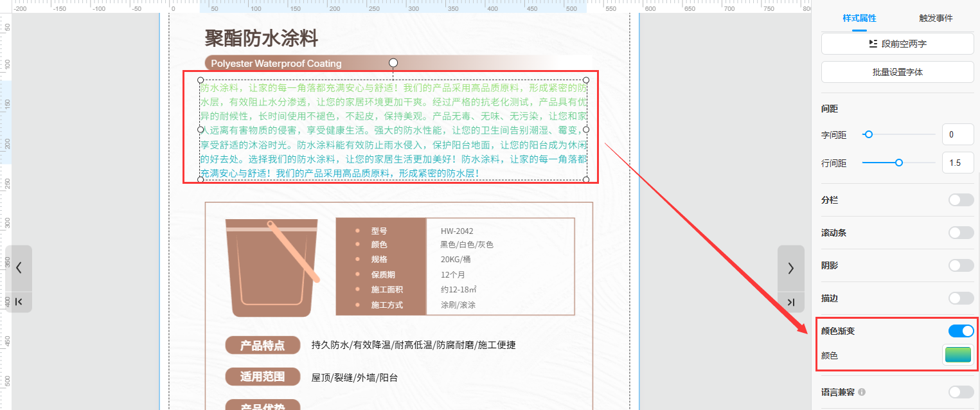Click the 字间距 value input field
The height and width of the screenshot is (410, 980).
(x=958, y=135)
